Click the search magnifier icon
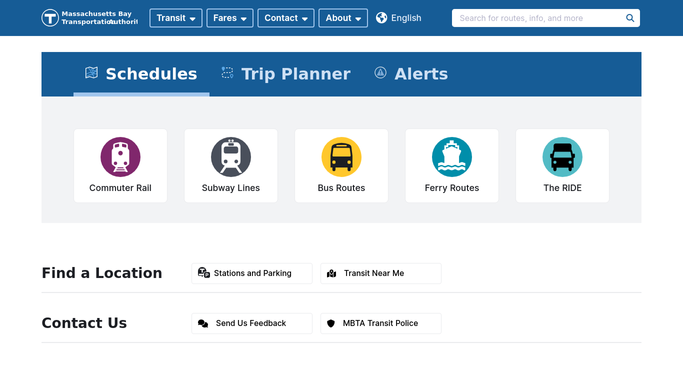Image resolution: width=683 pixels, height=384 pixels. (x=630, y=18)
